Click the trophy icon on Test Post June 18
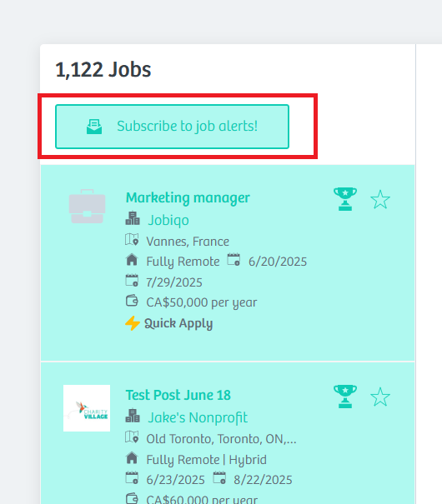Viewport: 442px width, 504px height. click(x=345, y=397)
